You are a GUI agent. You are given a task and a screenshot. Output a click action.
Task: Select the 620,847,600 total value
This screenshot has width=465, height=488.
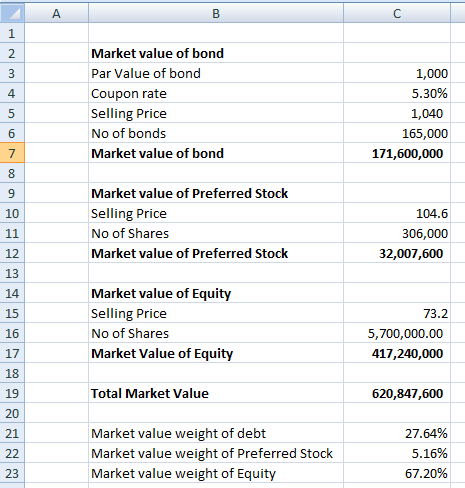[x=397, y=393]
